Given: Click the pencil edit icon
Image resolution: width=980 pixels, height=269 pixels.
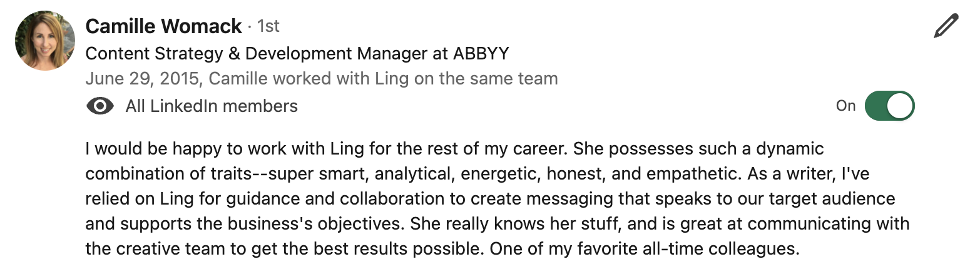Looking at the screenshot, I should tap(946, 27).
